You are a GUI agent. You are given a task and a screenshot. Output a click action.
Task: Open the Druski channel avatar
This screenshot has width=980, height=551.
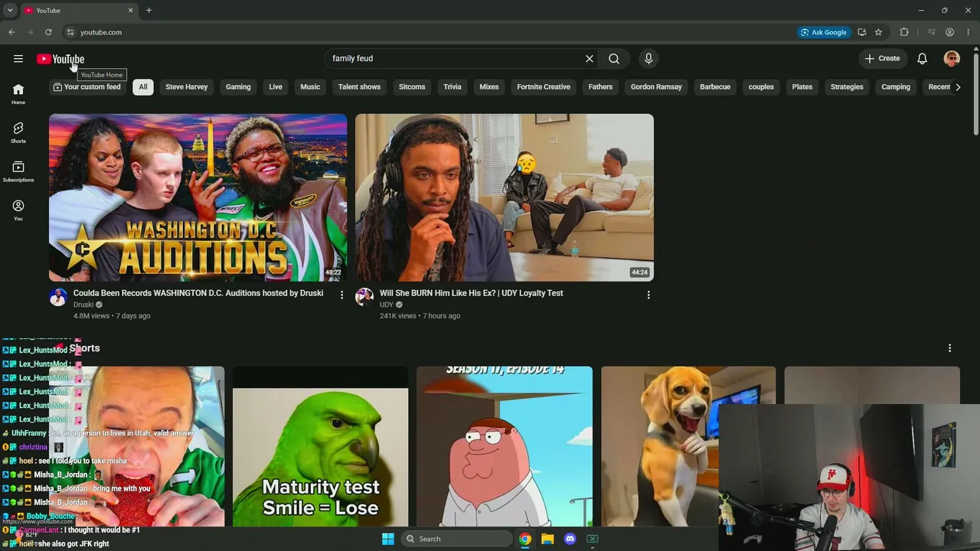58,297
